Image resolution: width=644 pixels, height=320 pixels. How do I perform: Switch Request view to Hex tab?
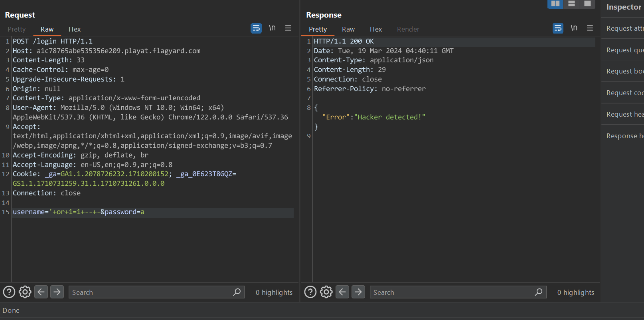75,29
